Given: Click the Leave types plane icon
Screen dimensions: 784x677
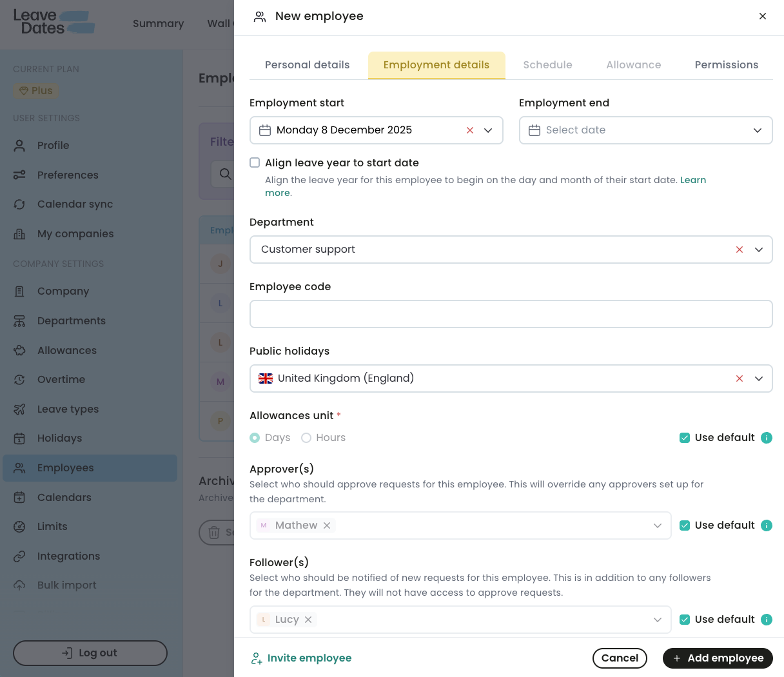Looking at the screenshot, I should (x=19, y=409).
